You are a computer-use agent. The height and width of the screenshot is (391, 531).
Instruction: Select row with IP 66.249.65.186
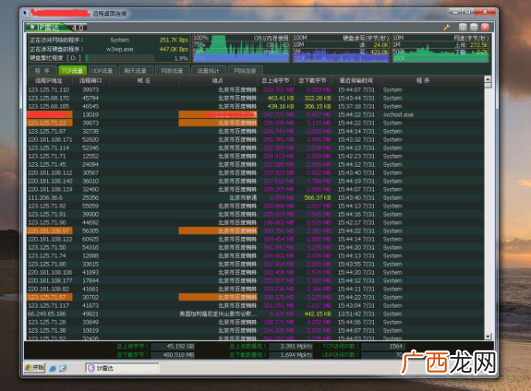coord(255,314)
